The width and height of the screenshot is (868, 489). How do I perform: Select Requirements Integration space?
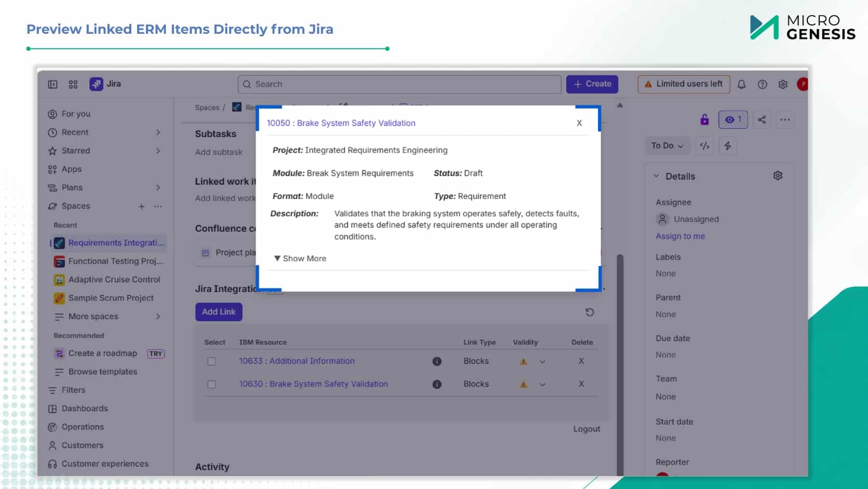point(109,243)
